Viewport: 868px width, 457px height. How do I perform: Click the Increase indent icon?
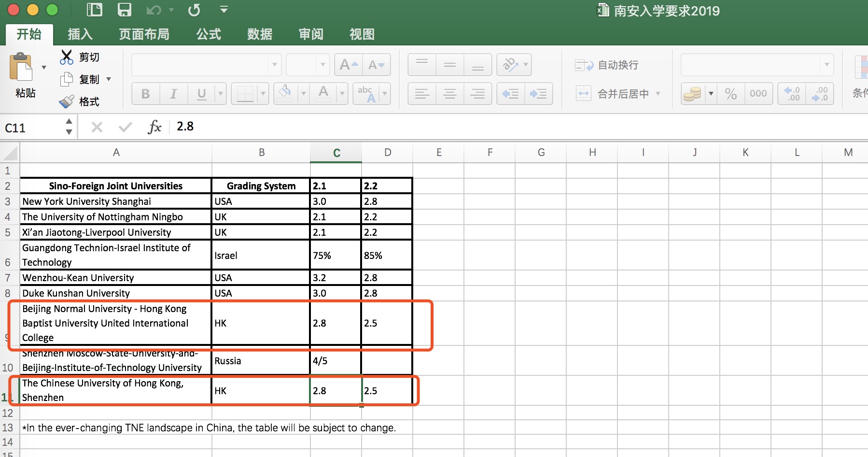[538, 94]
